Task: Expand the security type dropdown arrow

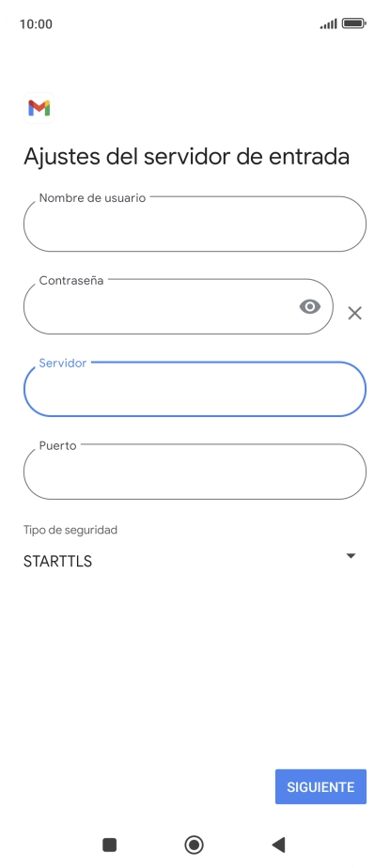Action: point(351,556)
